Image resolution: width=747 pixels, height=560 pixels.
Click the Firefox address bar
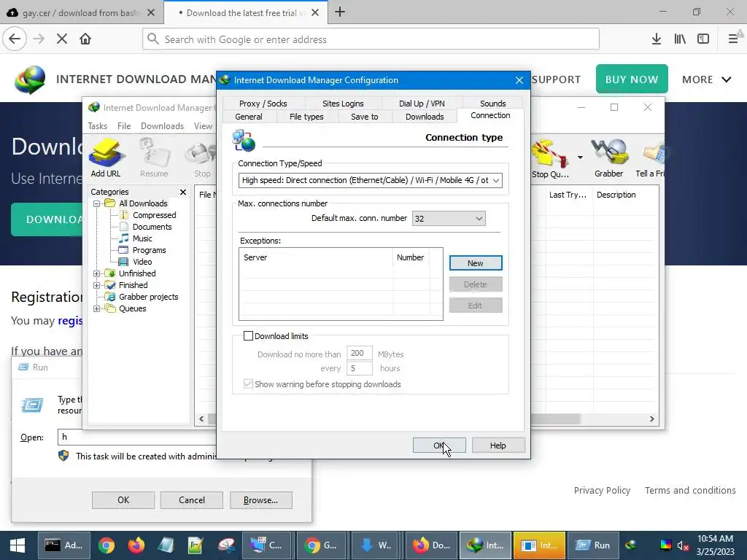tap(371, 39)
